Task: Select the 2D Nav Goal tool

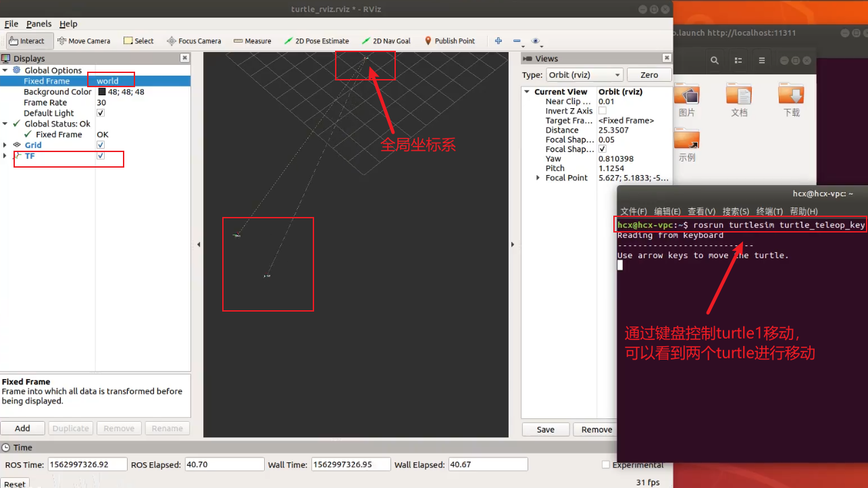Action: [386, 41]
